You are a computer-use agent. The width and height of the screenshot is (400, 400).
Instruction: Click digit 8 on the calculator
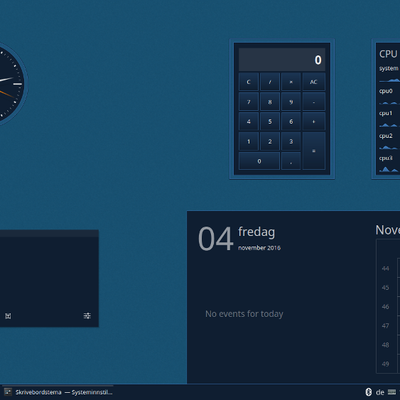pos(270,102)
